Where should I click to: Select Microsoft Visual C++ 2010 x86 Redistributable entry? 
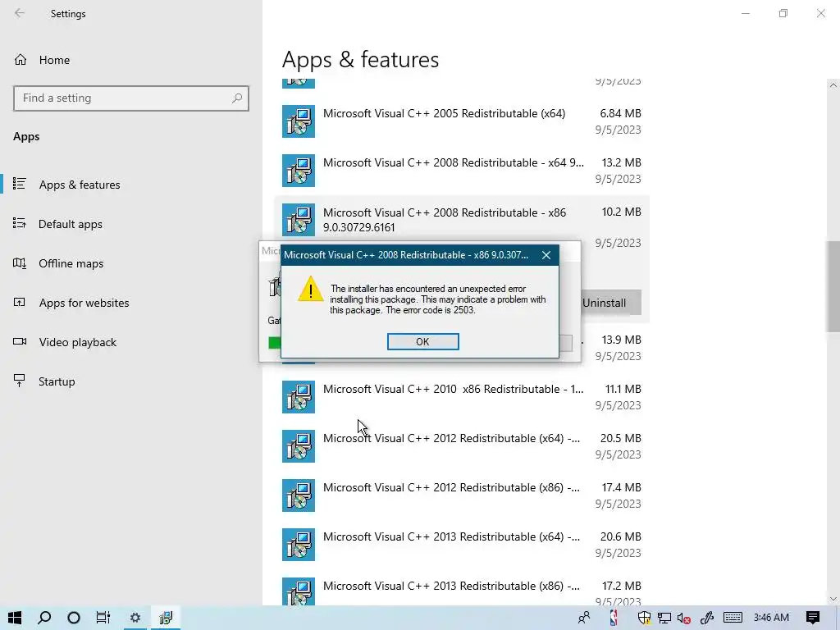[x=462, y=397]
